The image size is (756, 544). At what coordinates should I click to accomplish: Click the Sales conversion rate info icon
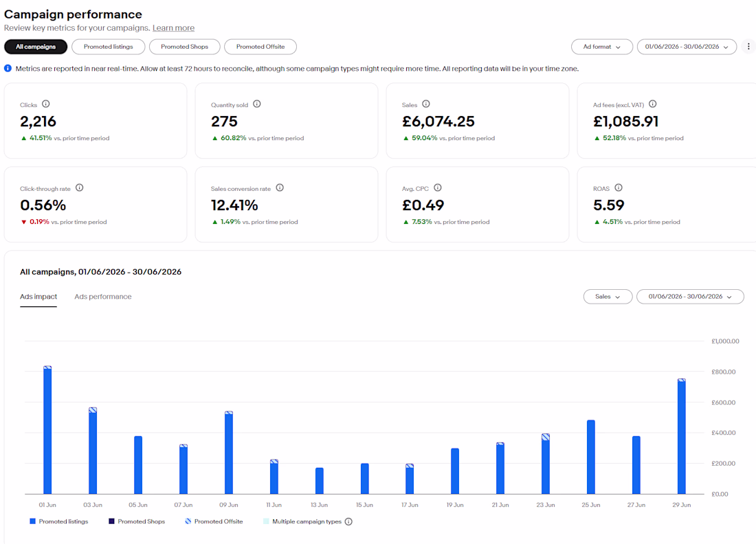280,188
